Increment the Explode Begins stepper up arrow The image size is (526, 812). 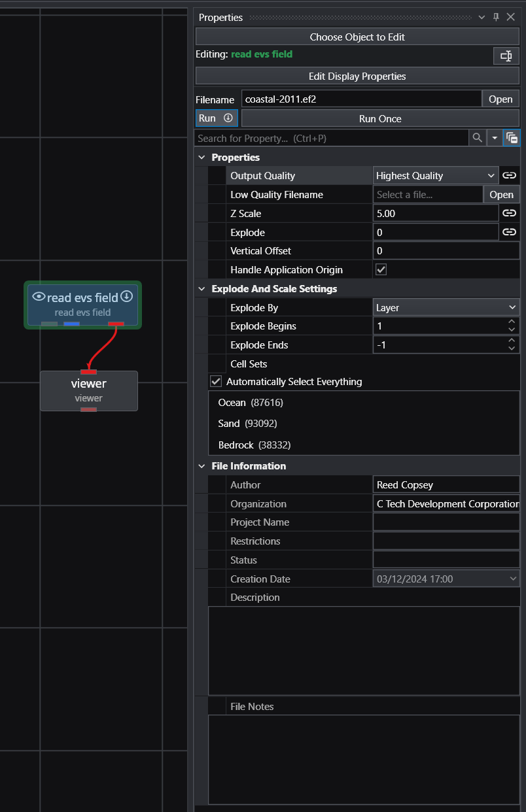coord(512,322)
